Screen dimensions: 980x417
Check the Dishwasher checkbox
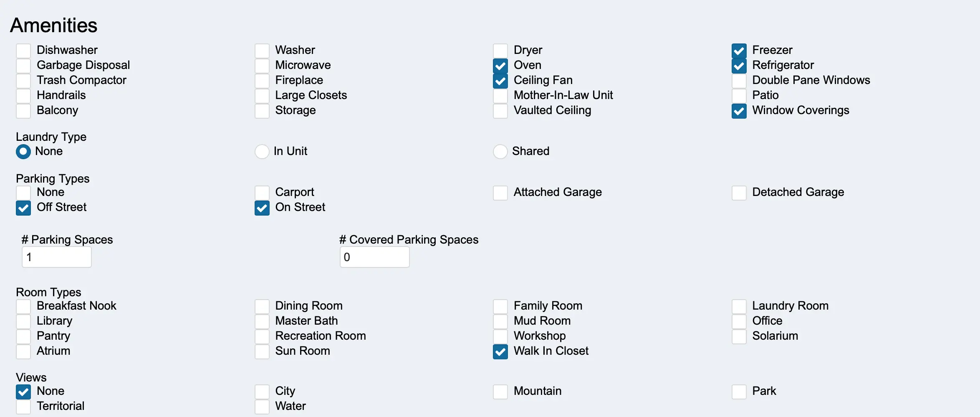[x=23, y=51]
